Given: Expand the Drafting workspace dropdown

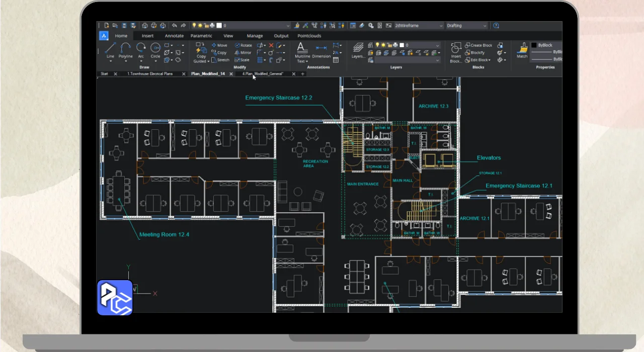Looking at the screenshot, I should click(x=467, y=26).
